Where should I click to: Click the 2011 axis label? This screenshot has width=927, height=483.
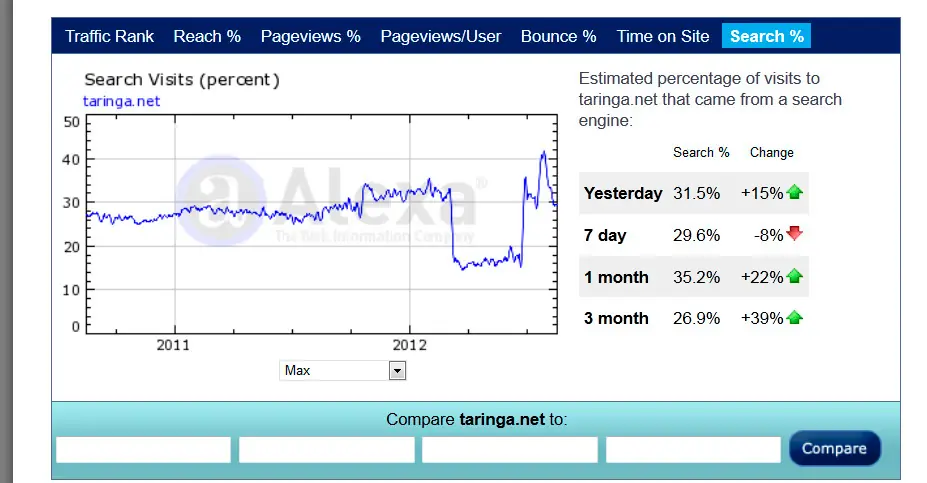point(173,345)
